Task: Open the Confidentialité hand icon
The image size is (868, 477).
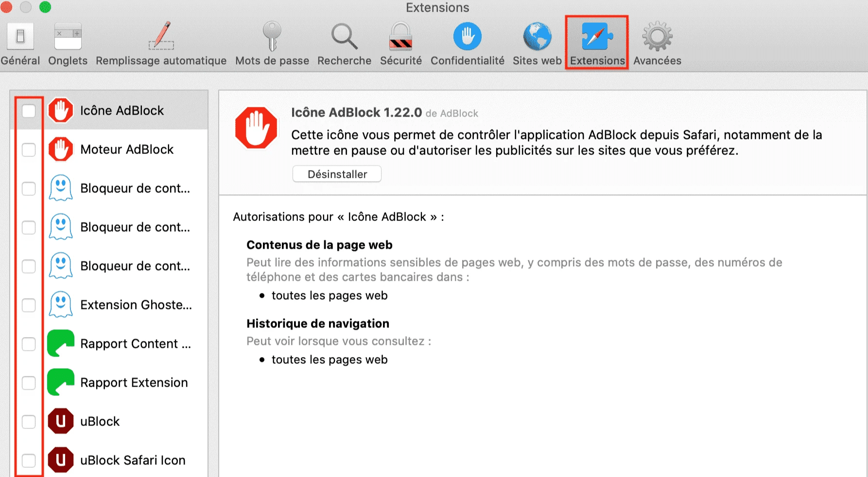Action: tap(467, 37)
